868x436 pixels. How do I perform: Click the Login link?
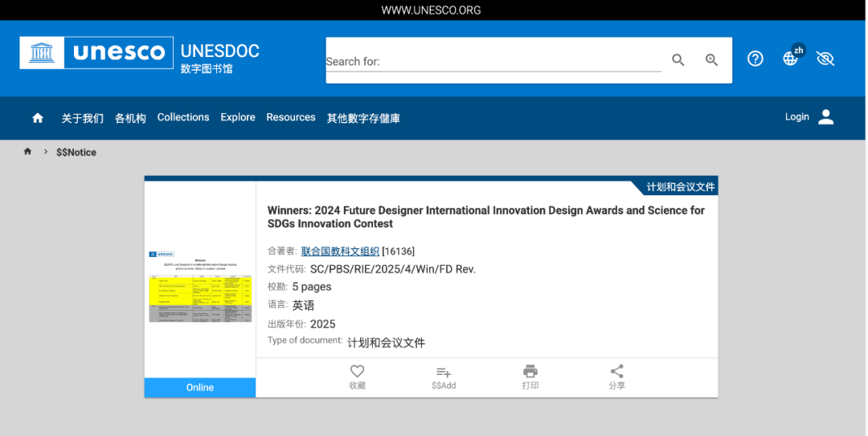tap(796, 117)
